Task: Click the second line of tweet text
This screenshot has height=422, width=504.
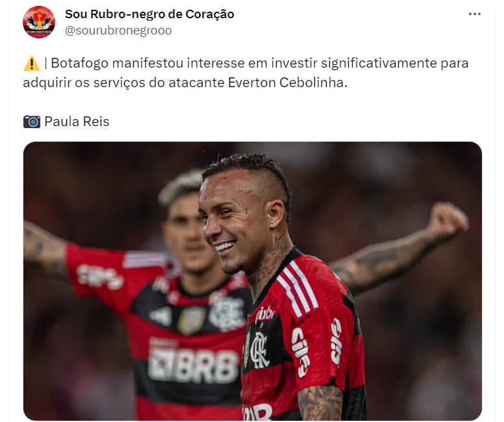Action: (x=185, y=83)
